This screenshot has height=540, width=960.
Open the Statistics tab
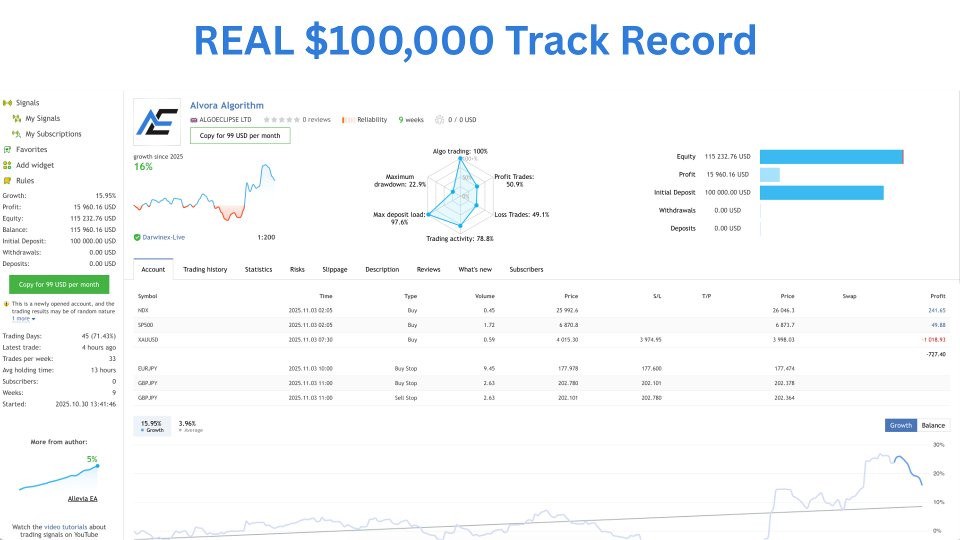(x=258, y=269)
